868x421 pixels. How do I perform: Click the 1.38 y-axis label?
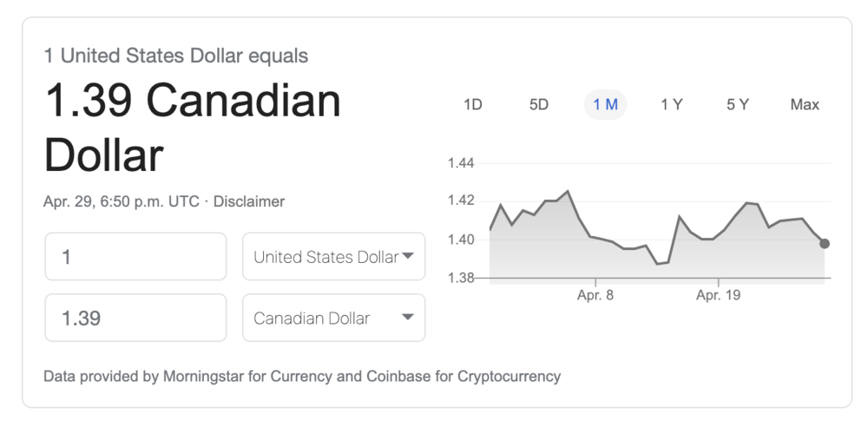[x=459, y=278]
